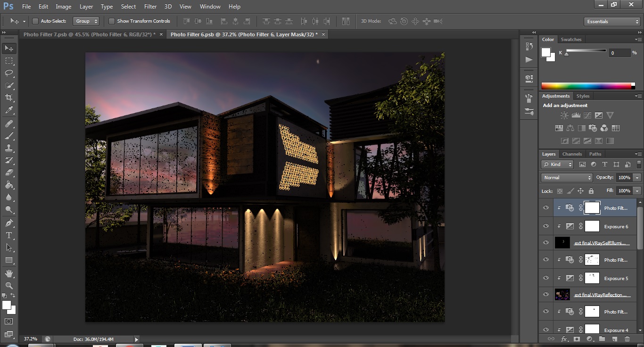Hide the VRayReflection layer

pyautogui.click(x=546, y=295)
